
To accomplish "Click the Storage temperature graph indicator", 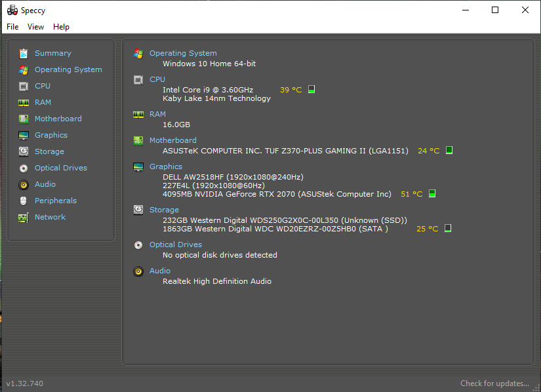I will (448, 228).
